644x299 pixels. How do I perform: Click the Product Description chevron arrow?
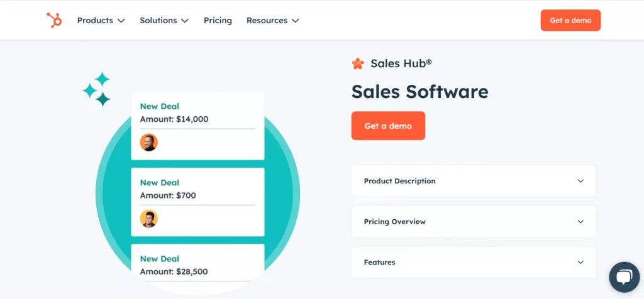click(580, 181)
